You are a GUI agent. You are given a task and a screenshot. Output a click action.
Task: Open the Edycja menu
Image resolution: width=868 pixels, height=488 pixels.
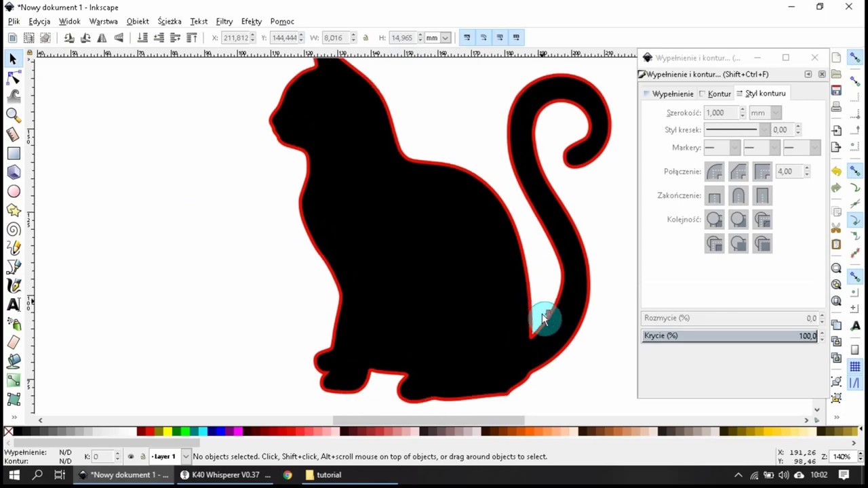click(x=39, y=21)
